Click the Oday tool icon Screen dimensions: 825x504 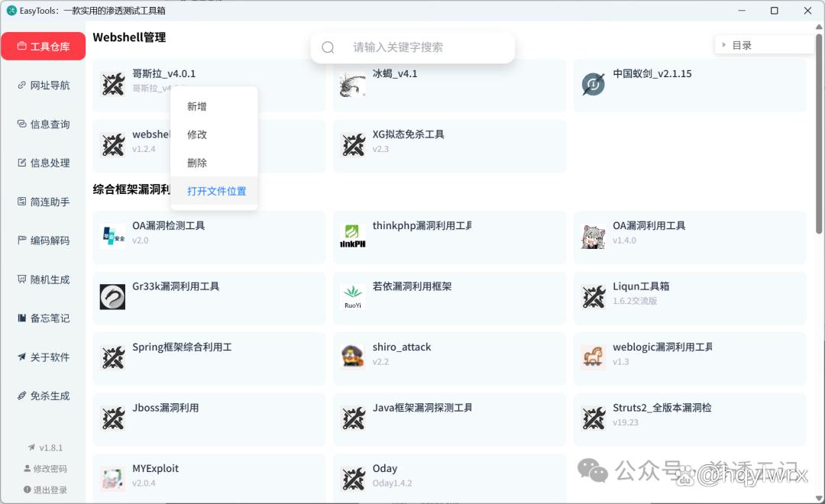(x=353, y=479)
